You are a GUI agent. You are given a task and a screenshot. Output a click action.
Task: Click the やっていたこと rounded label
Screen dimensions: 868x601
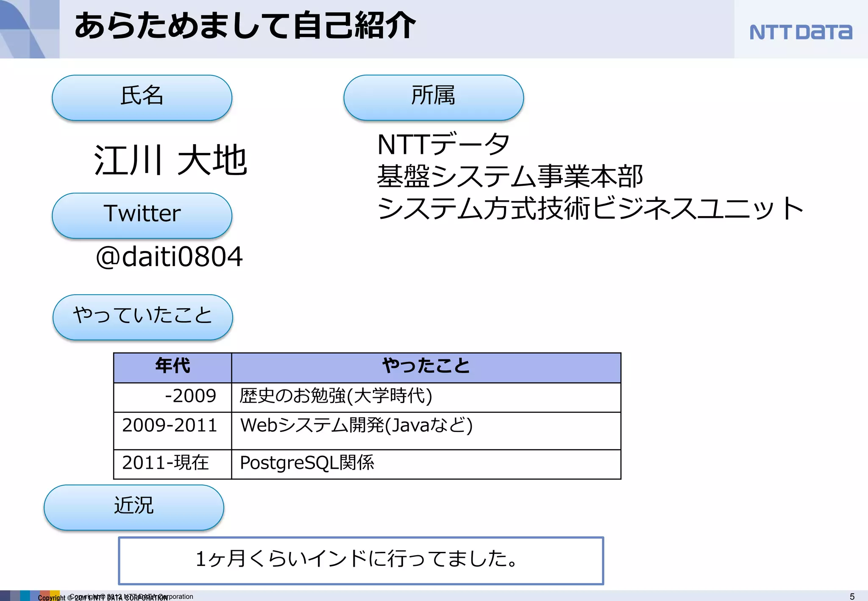coord(143,317)
